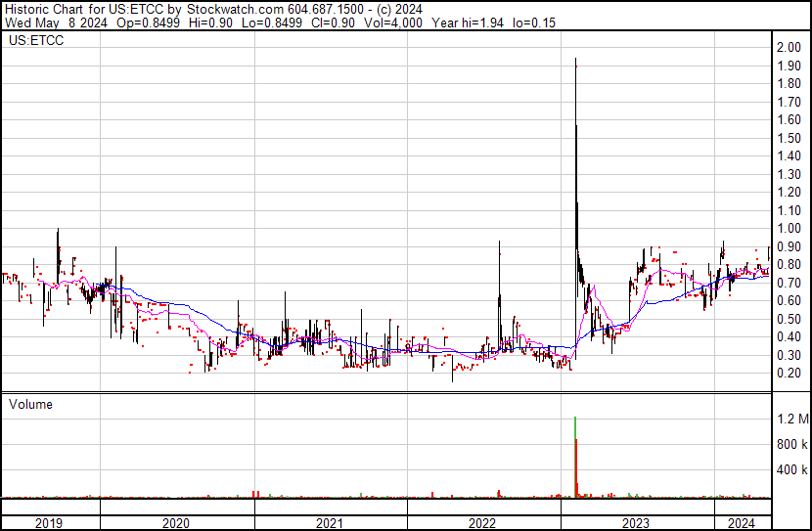Click the lo=0.15 header value
Viewport: 812px width, 531px height.
point(534,22)
